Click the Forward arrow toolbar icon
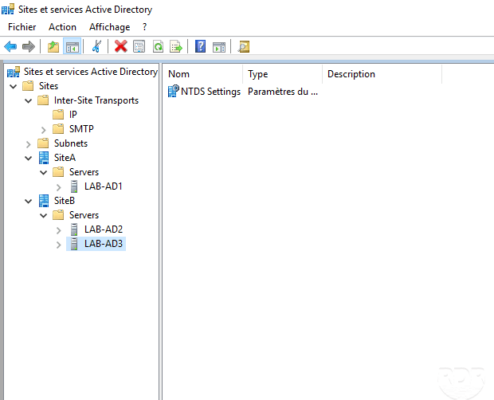The width and height of the screenshot is (494, 400). coord(28,47)
